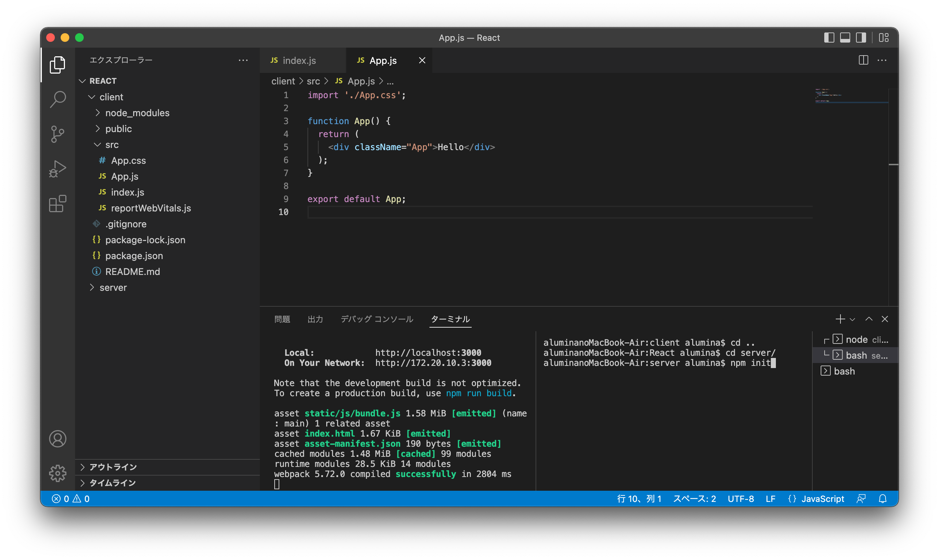
Task: Expand the server folder
Action: pos(113,287)
